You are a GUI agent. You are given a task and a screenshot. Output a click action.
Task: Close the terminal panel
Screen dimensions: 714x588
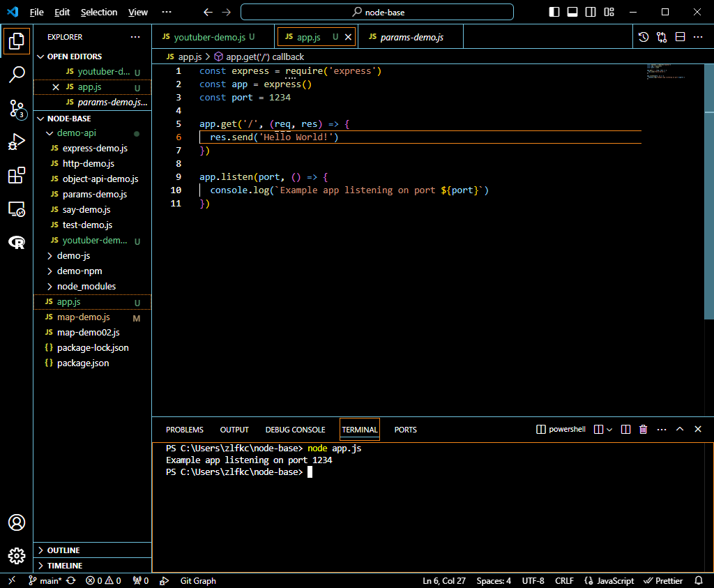pyautogui.click(x=697, y=429)
